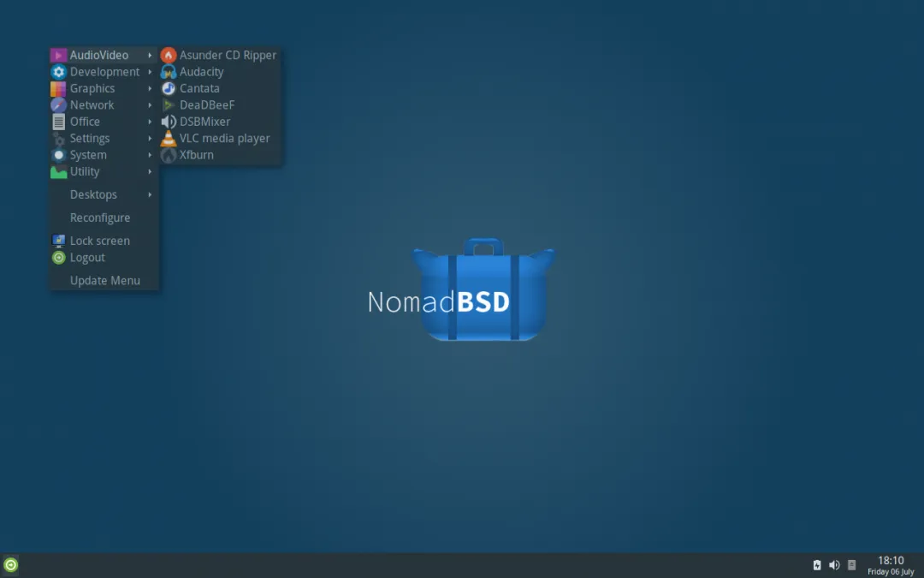Launch Xfburn from submenu
The width and height of the screenshot is (924, 578).
[x=221, y=155]
